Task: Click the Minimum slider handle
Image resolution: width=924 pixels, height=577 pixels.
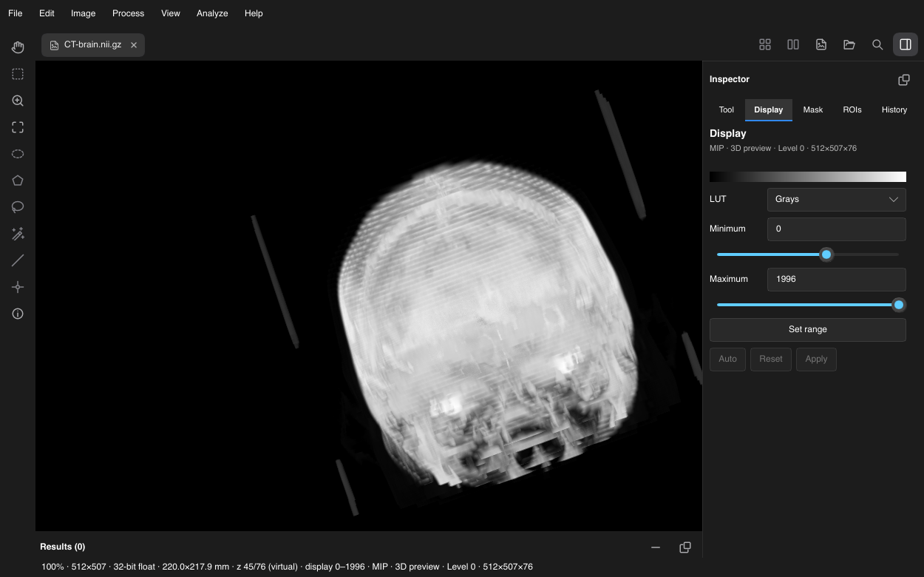Action: tap(826, 254)
